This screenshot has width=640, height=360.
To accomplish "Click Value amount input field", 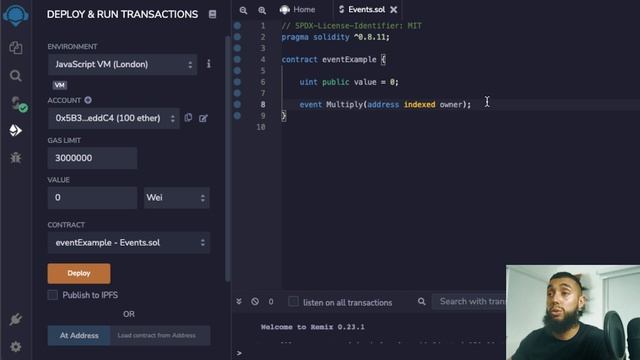I will (92, 198).
